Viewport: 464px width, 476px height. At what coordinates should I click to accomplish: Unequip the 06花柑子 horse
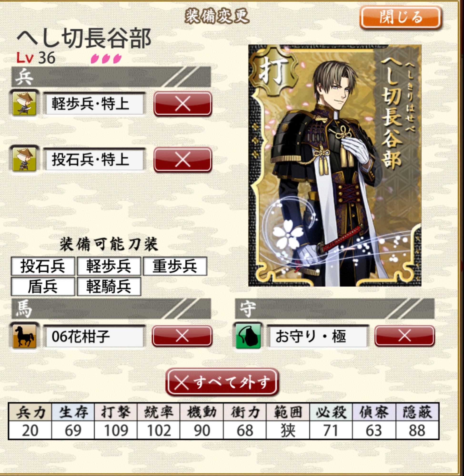(x=182, y=336)
